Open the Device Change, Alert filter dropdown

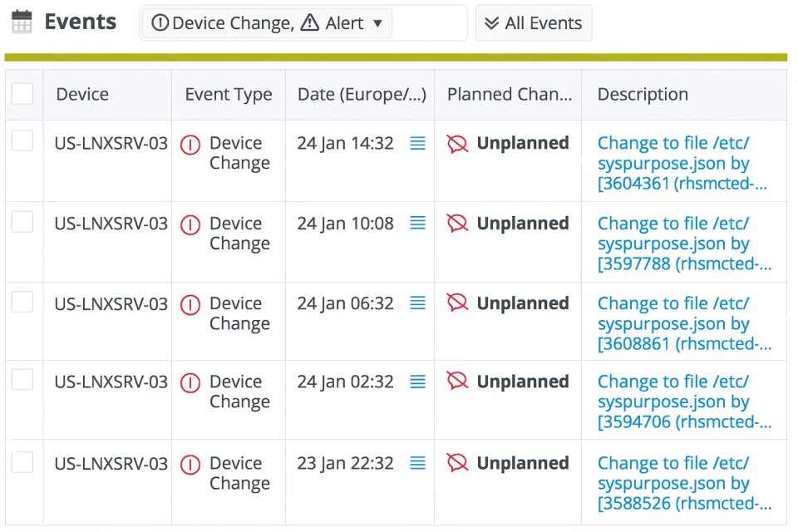[x=267, y=23]
